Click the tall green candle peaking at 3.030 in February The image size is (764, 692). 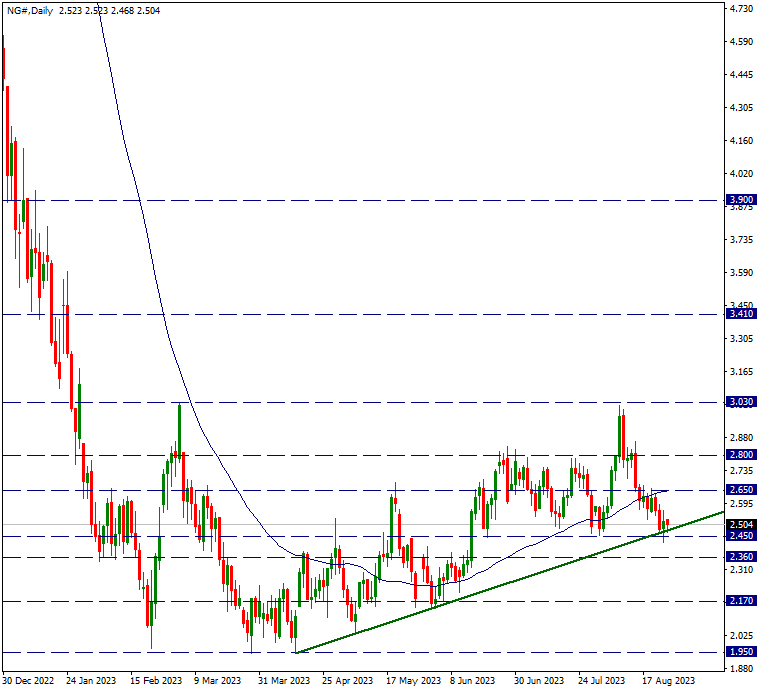(179, 430)
